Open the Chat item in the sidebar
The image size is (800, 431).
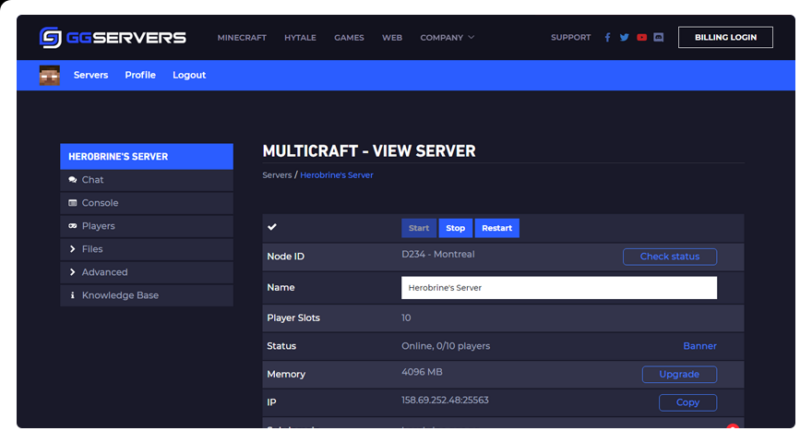146,180
